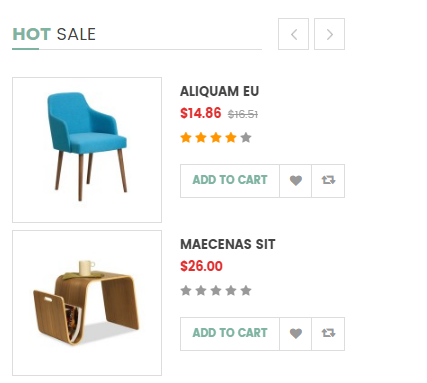Click the $14.86 sale price
This screenshot has height=383, width=427.
[x=201, y=113]
